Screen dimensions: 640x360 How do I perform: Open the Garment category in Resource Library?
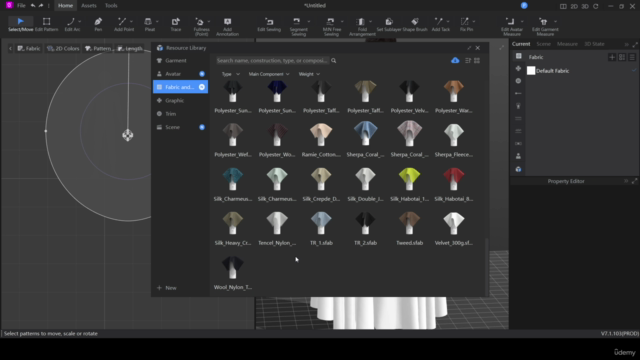(x=180, y=60)
